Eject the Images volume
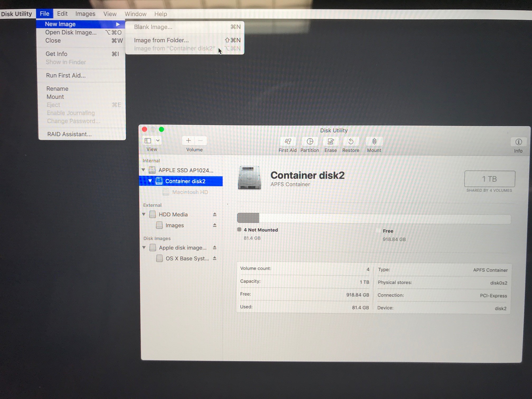The width and height of the screenshot is (532, 399). click(x=215, y=225)
